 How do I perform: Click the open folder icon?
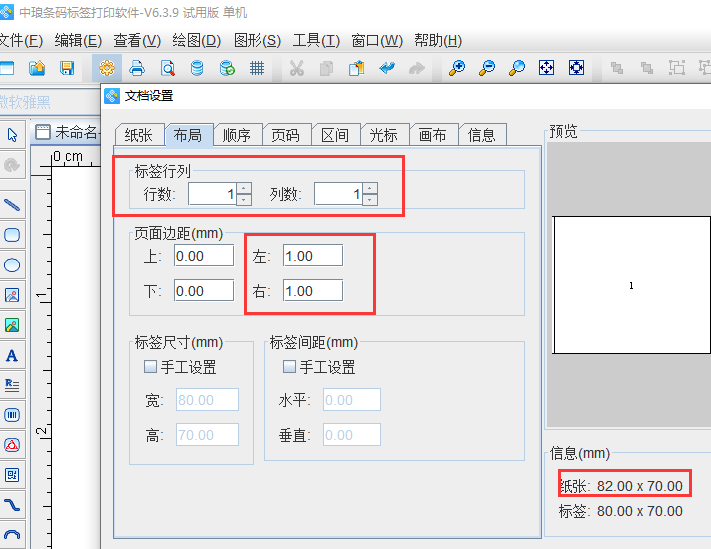(x=37, y=68)
